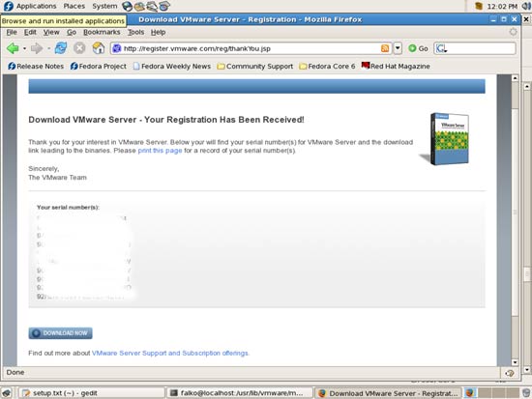Image resolution: width=532 pixels, height=399 pixels.
Task: Launch email client from panel icon
Action: pyautogui.click(x=139, y=6)
